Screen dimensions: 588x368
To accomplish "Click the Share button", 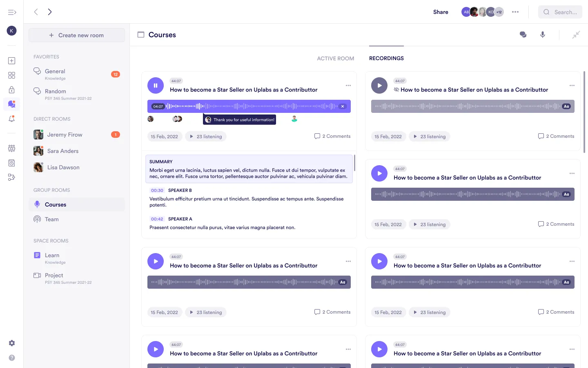I will click(441, 12).
